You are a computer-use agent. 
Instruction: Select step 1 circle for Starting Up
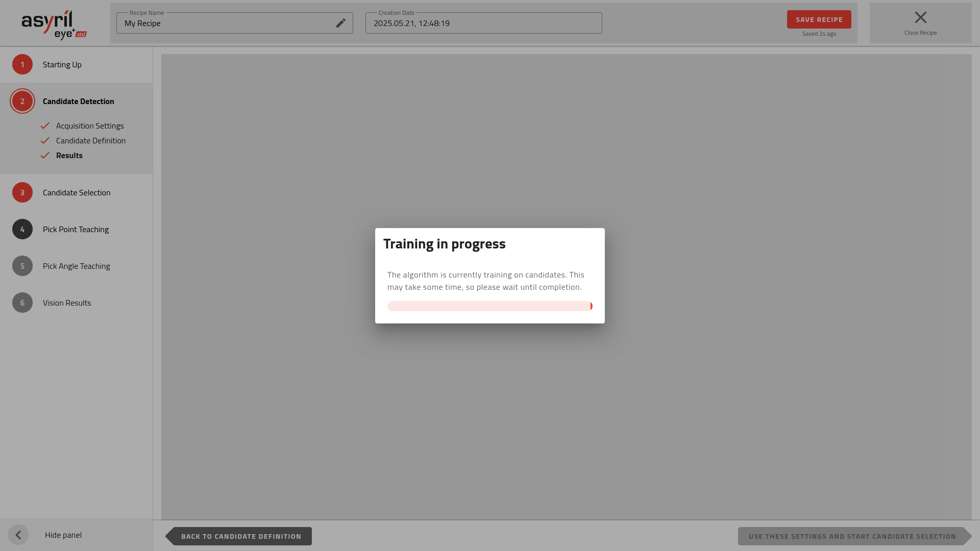click(22, 64)
